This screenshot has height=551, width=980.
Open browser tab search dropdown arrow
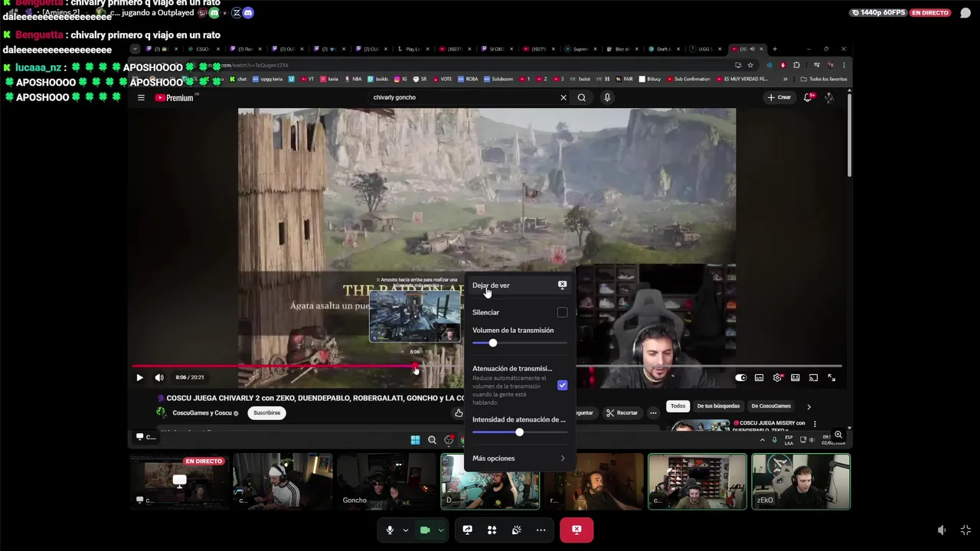[x=135, y=49]
